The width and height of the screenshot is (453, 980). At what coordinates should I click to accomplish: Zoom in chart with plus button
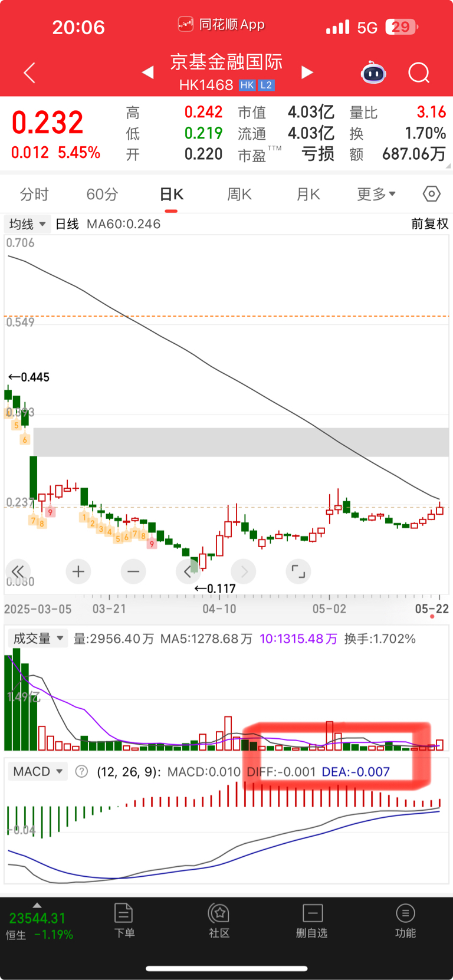[78, 571]
